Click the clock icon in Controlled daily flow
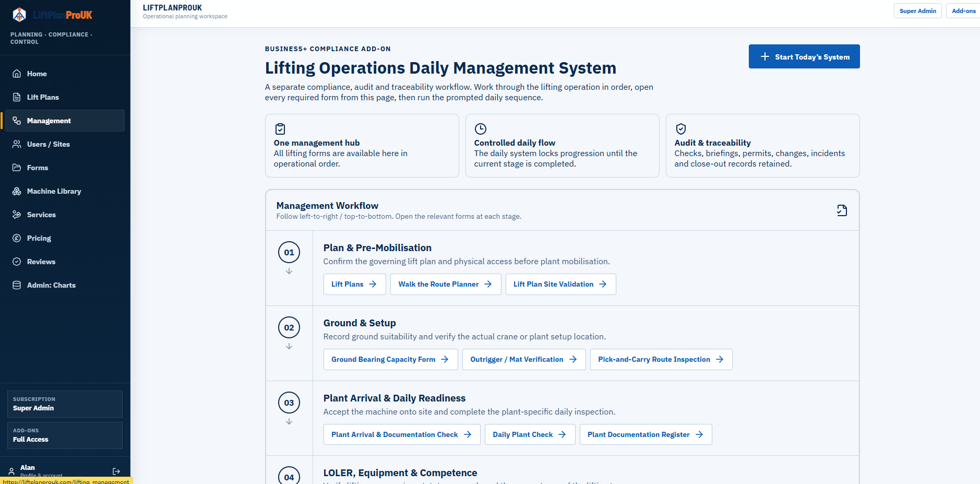The image size is (980, 484). tap(481, 129)
